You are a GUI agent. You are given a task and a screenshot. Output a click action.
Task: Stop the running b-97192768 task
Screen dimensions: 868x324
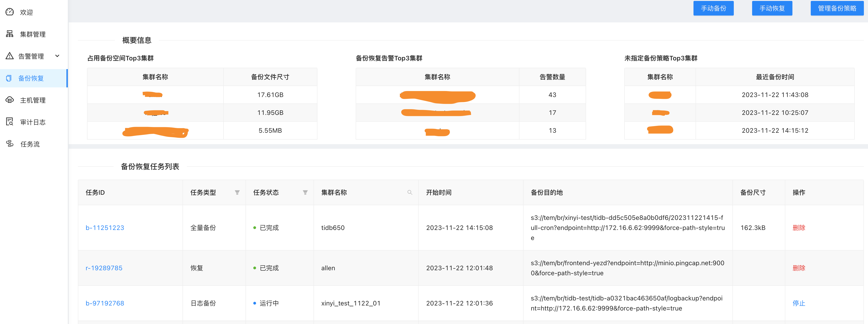click(x=799, y=303)
